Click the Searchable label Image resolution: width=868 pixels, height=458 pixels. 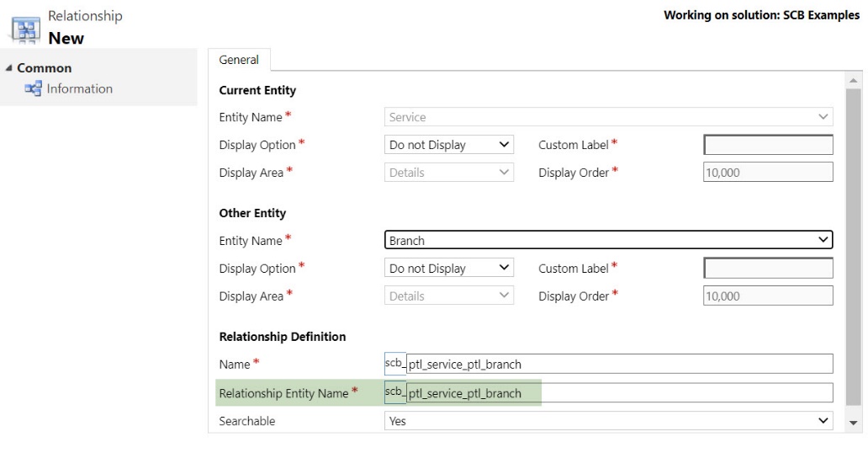point(247,421)
